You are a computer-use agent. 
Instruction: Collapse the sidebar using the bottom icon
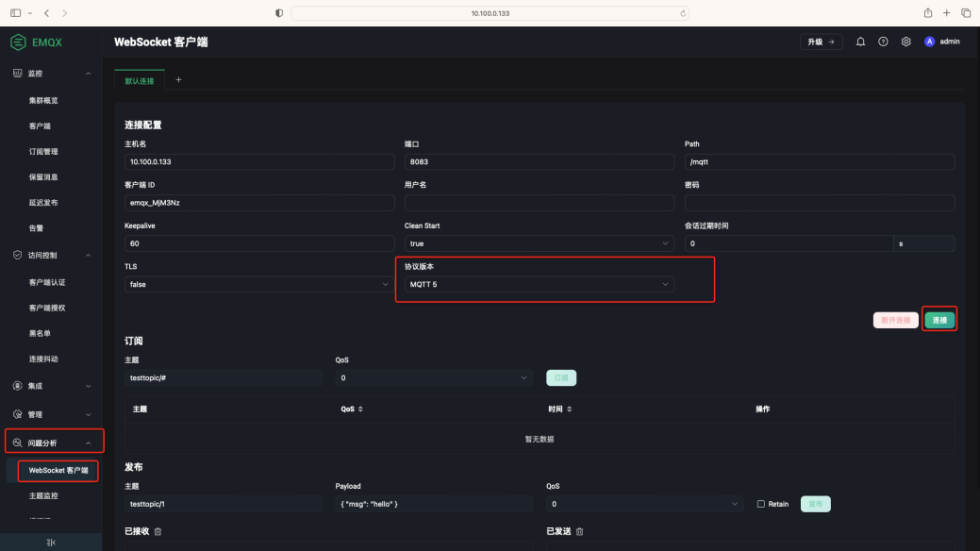point(51,543)
